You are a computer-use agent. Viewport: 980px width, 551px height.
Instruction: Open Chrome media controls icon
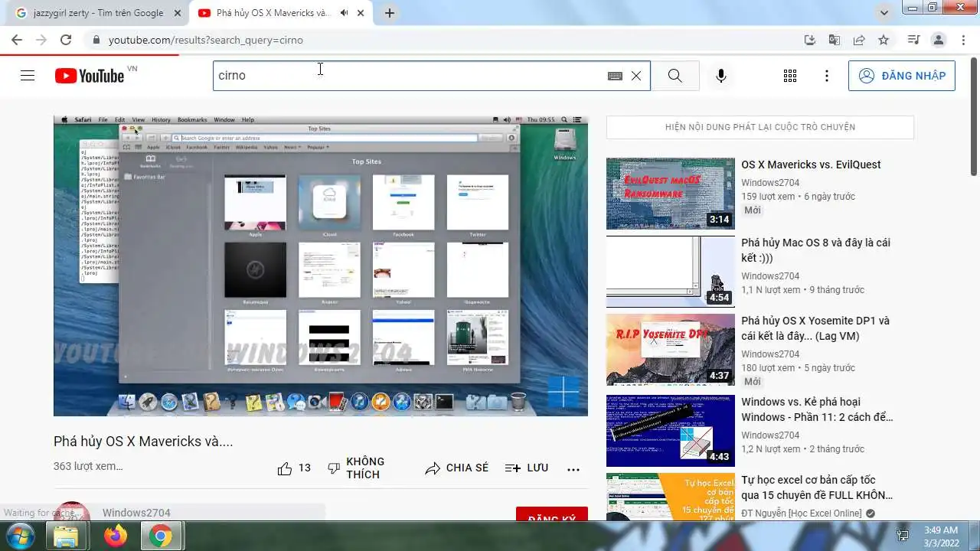tap(913, 40)
